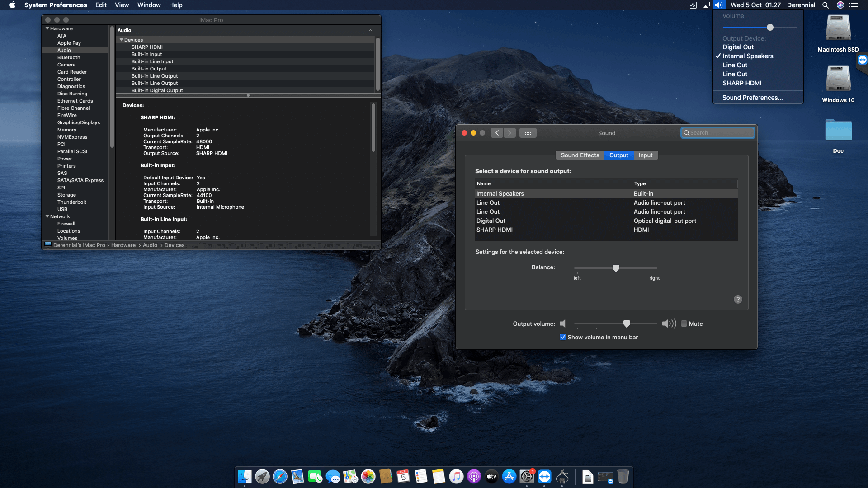
Task: Click Sound Preferences in the volume menu
Action: click(751, 98)
